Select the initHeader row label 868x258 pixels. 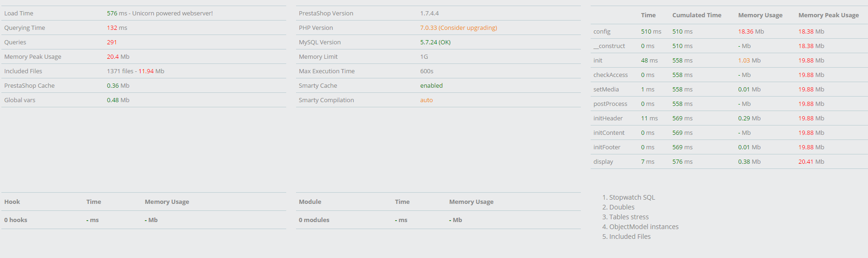click(x=608, y=118)
